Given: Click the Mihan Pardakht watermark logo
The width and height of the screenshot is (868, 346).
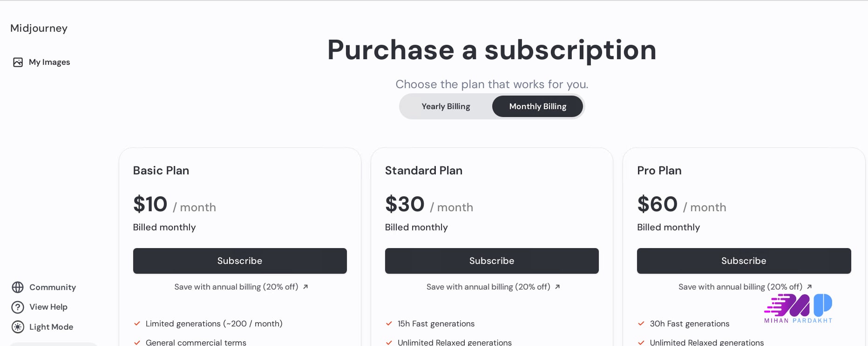Looking at the screenshot, I should pyautogui.click(x=797, y=308).
